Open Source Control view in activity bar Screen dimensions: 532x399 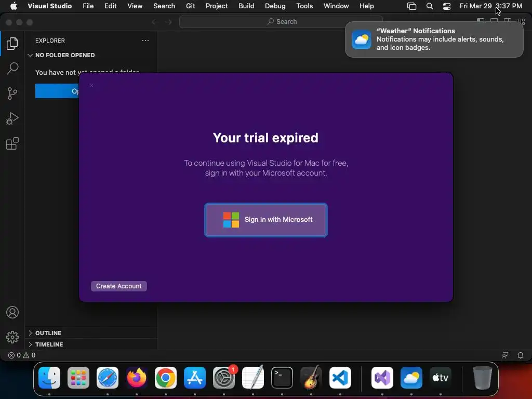12,94
